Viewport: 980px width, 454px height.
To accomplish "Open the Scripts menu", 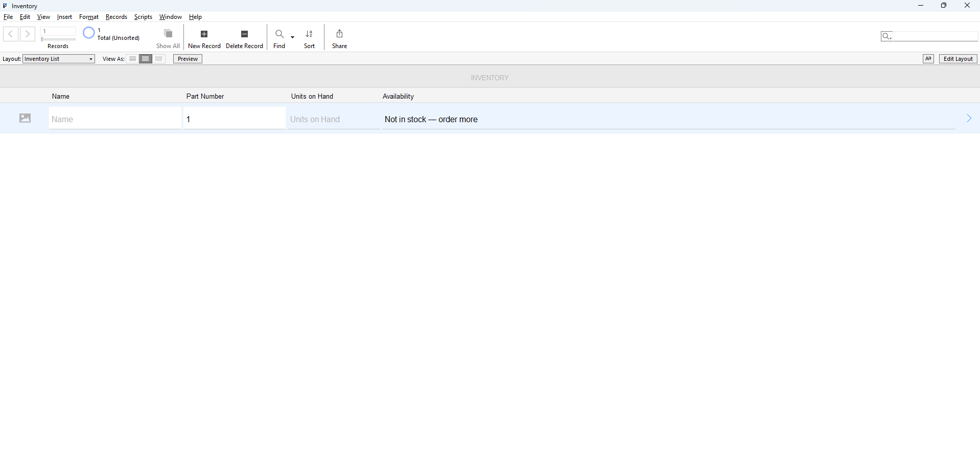I will pos(143,17).
